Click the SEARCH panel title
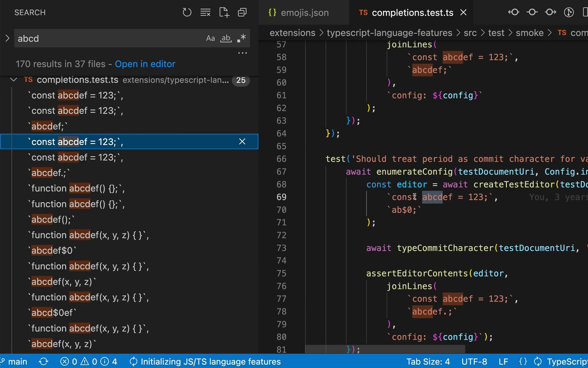 (x=30, y=13)
